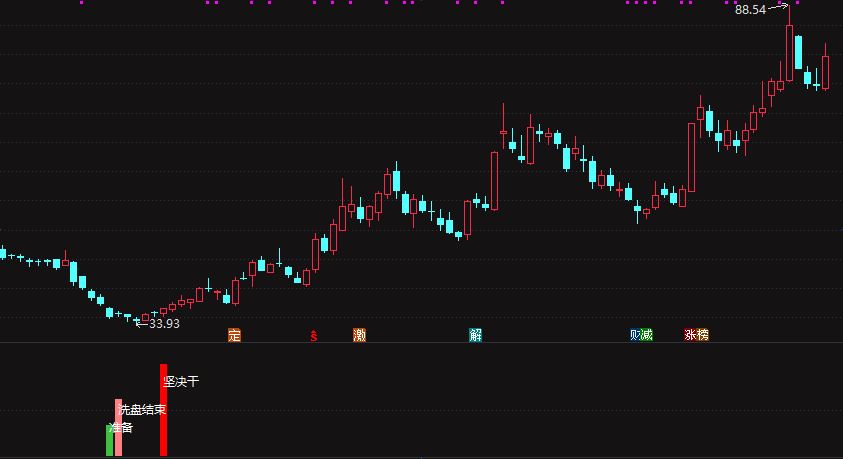
Task: Open the brown 榜 marker
Action: tap(703, 335)
